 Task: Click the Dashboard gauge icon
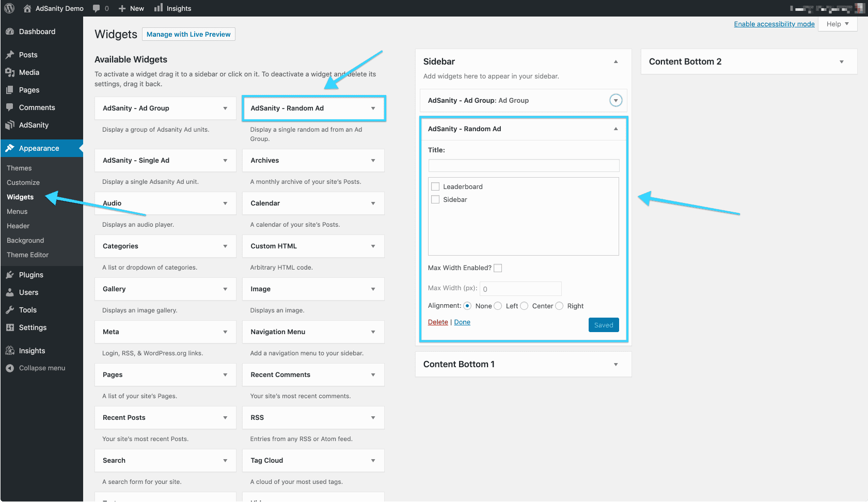pos(10,32)
